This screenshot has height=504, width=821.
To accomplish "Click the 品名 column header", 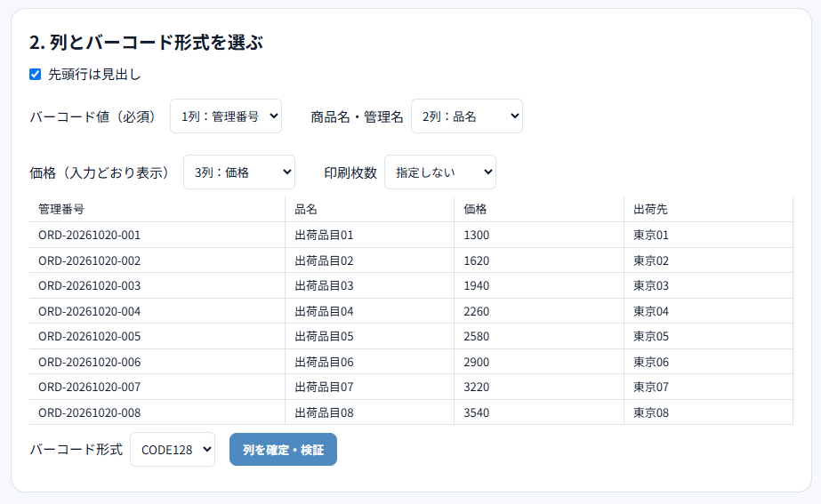I will [370, 210].
